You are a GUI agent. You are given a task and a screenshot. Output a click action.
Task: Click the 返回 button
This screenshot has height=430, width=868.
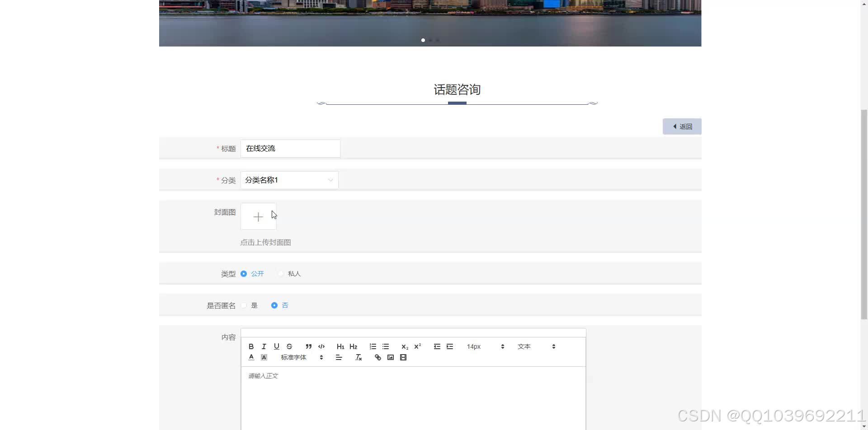(x=682, y=126)
